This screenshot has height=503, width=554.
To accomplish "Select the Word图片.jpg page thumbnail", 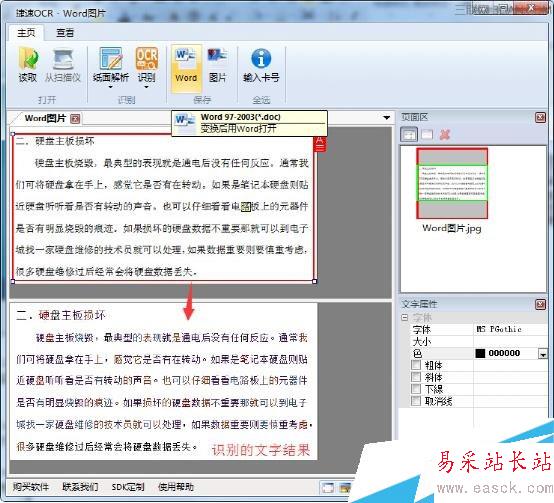I will 452,183.
